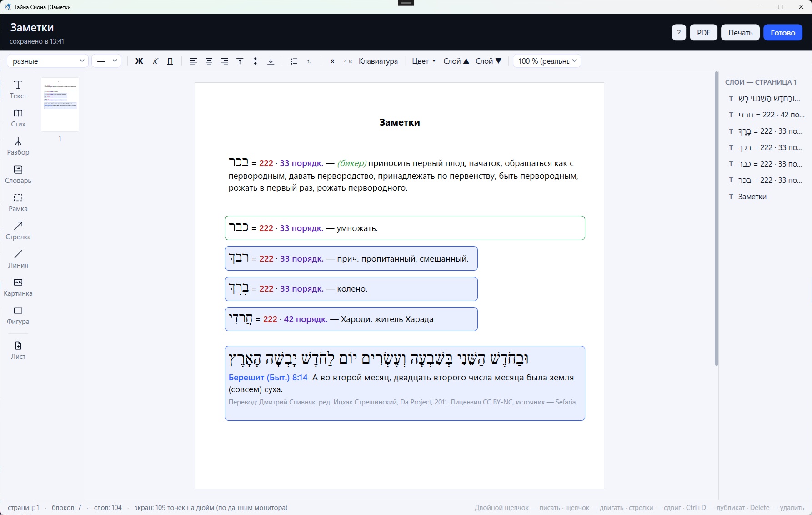Select the Стих verse tool
The width and height of the screenshot is (812, 515).
click(18, 118)
